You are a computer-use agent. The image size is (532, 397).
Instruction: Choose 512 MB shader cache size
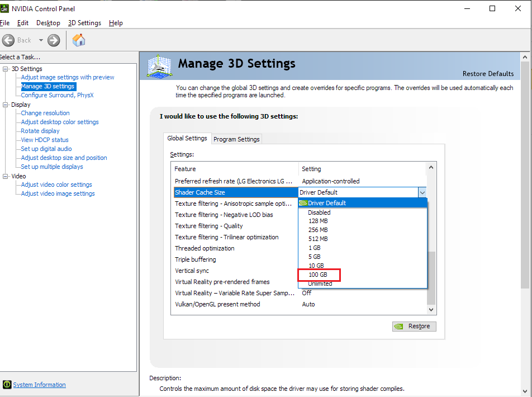362,239
